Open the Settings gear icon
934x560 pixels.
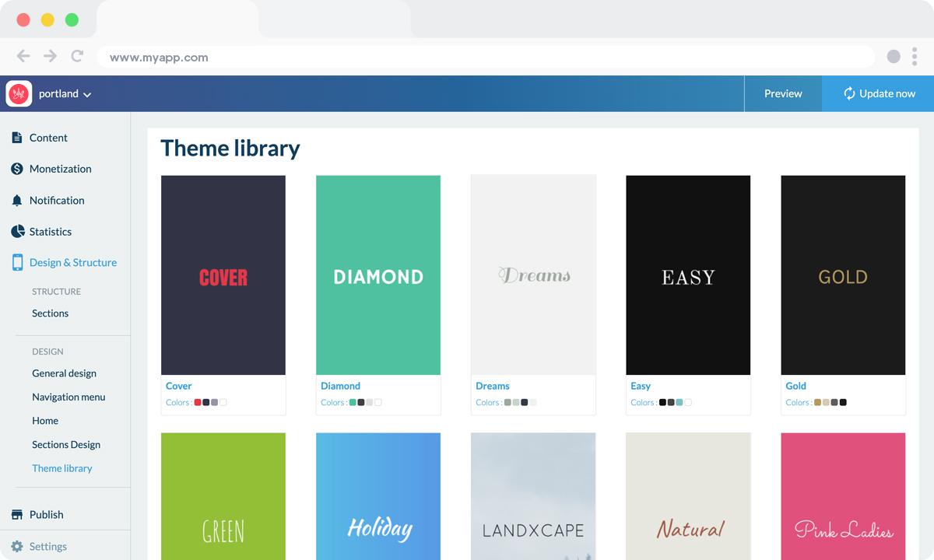click(x=17, y=545)
